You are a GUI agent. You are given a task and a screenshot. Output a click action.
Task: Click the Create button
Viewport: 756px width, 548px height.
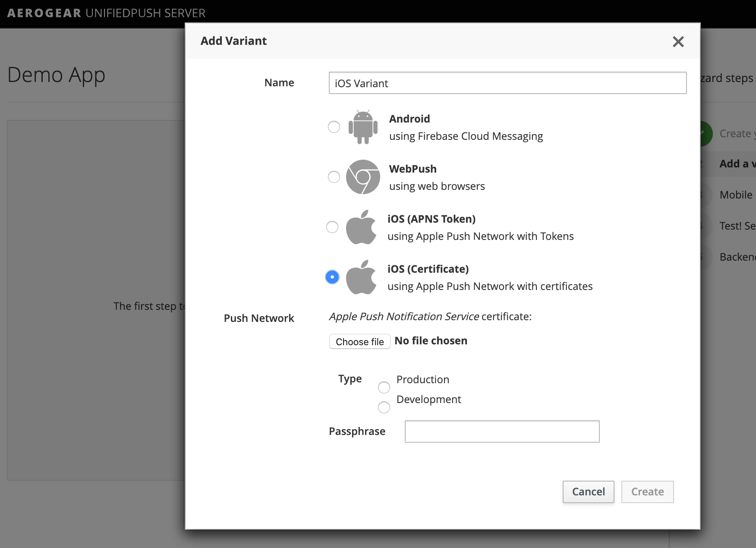coord(648,492)
